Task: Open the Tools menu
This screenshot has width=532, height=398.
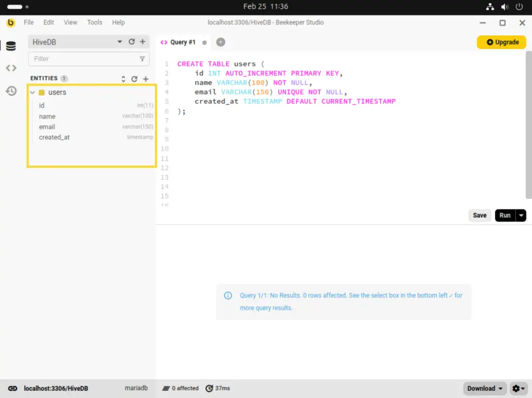Action: [x=94, y=22]
